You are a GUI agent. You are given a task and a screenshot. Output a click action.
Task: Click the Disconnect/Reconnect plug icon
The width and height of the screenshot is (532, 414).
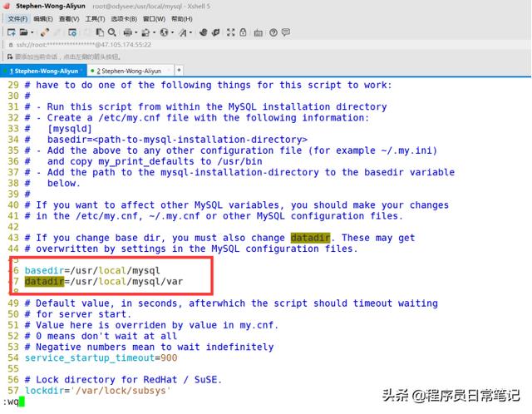(x=44, y=32)
